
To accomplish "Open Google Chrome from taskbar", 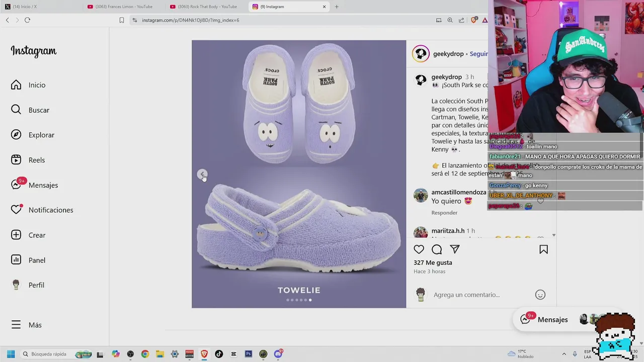I will (145, 354).
